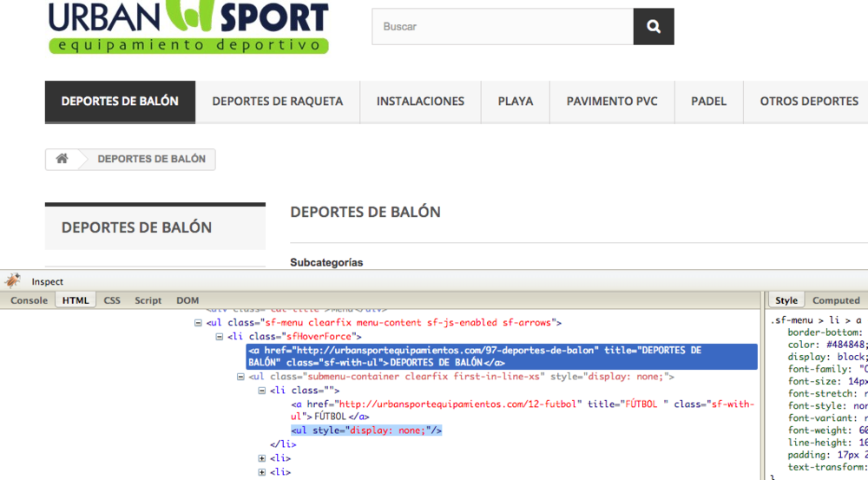Click the .sf-menu > li > a selector
Viewport: 868px width, 480px height.
pos(816,320)
